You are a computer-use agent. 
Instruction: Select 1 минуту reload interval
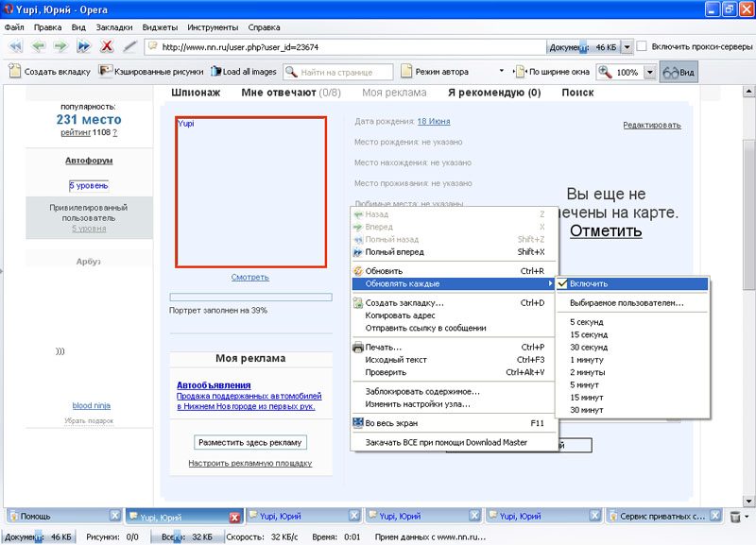(632, 360)
